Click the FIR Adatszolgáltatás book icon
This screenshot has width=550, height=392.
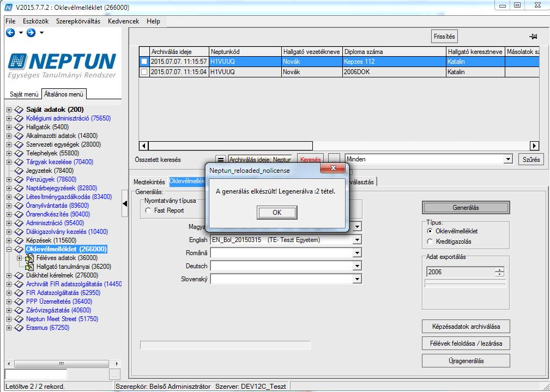pos(19,293)
